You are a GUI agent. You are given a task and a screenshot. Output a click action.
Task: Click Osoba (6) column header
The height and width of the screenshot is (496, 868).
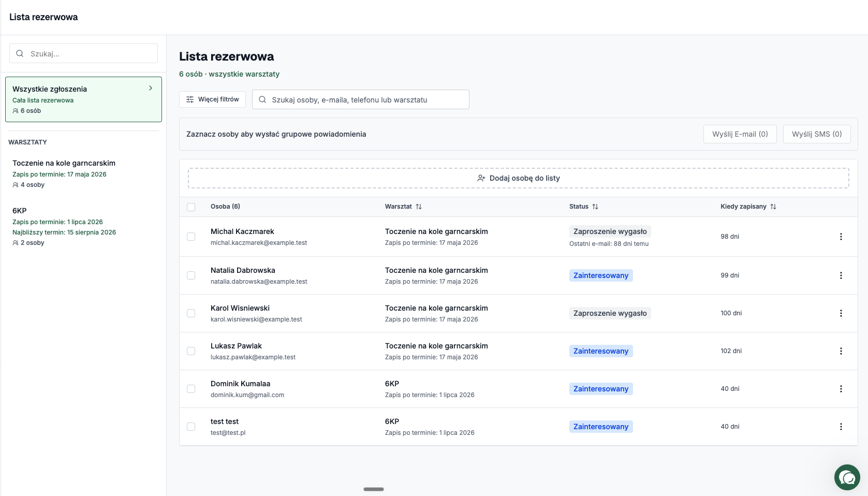coord(225,207)
